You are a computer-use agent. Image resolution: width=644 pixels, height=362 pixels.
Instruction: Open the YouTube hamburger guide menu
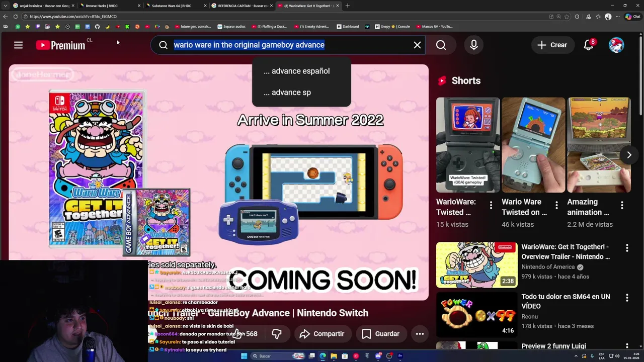pyautogui.click(x=18, y=45)
